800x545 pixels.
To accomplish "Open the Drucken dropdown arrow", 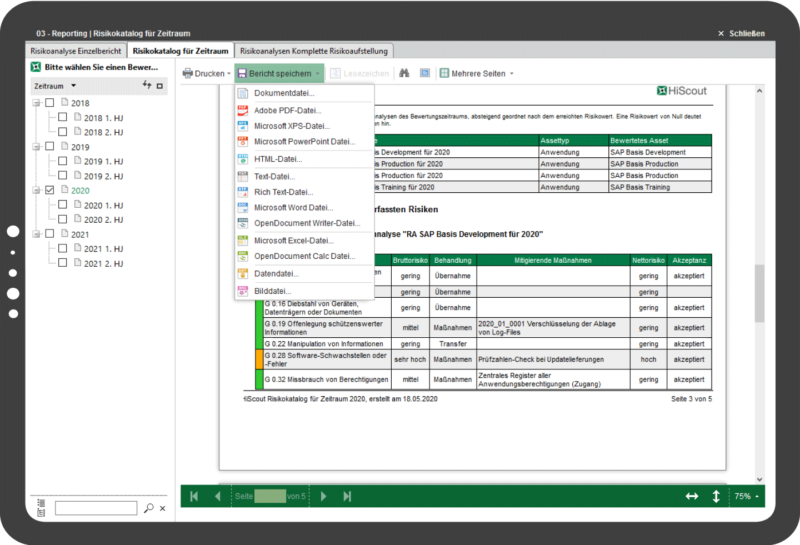I will (x=229, y=73).
